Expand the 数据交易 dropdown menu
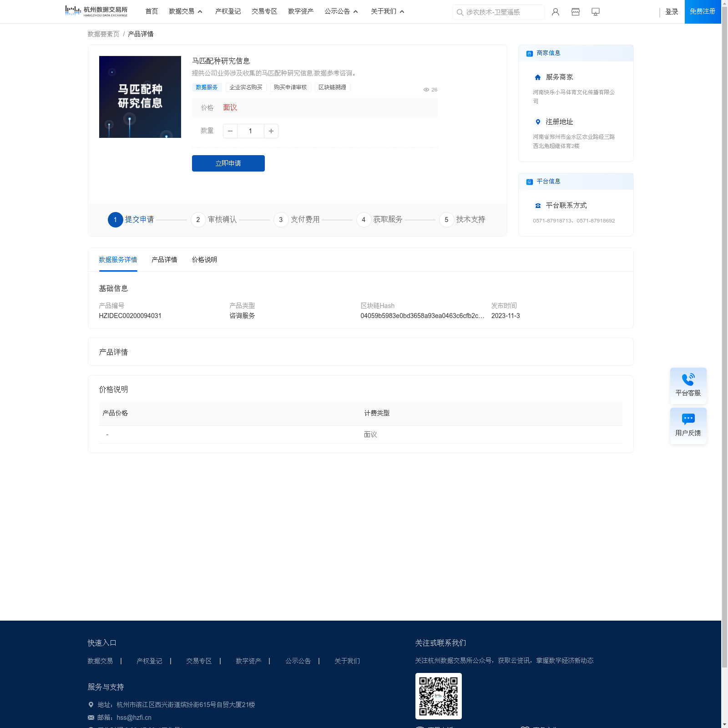The width and height of the screenshot is (728, 728). [x=186, y=11]
